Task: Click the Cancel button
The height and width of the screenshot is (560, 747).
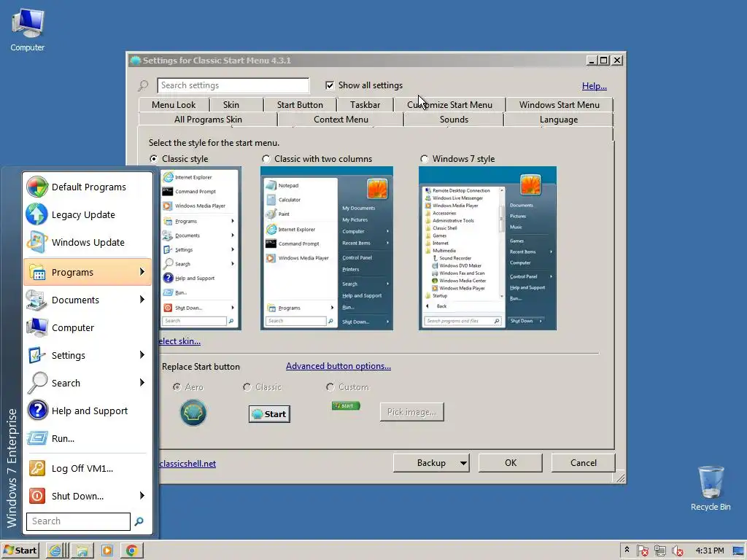Action: [583, 463]
